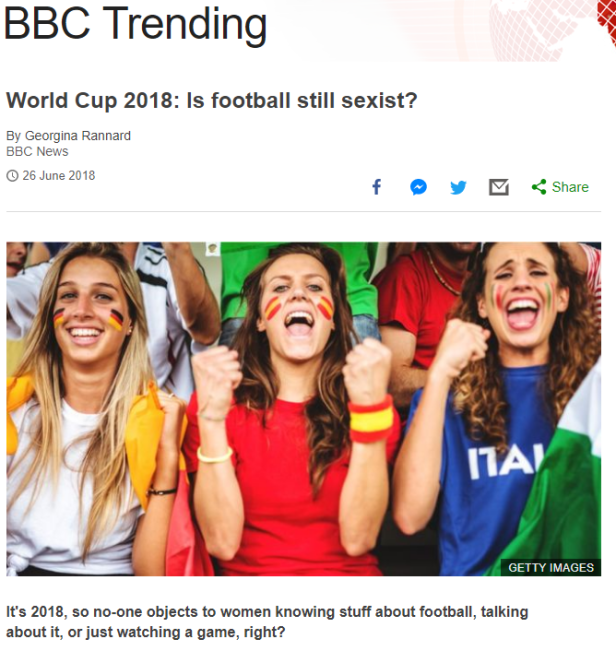Share via the Messenger icon
Image resolution: width=616 pixels, height=651 pixels.
pyautogui.click(x=418, y=187)
